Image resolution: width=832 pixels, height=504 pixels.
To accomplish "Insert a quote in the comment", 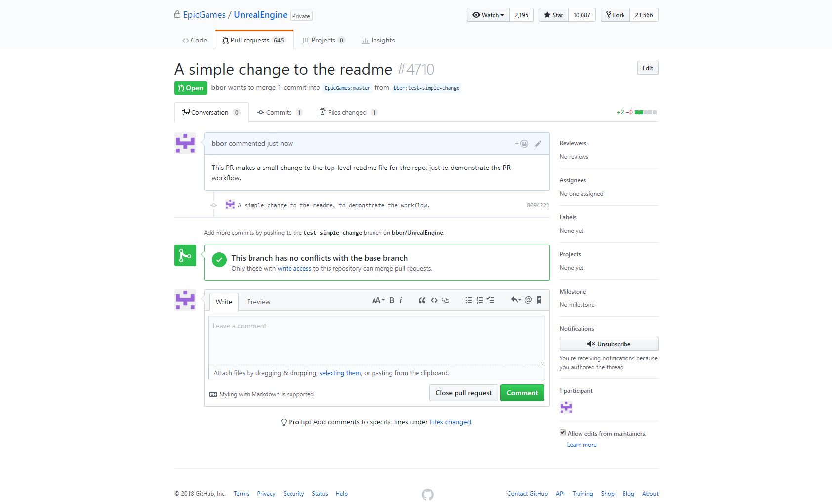I will coord(422,300).
